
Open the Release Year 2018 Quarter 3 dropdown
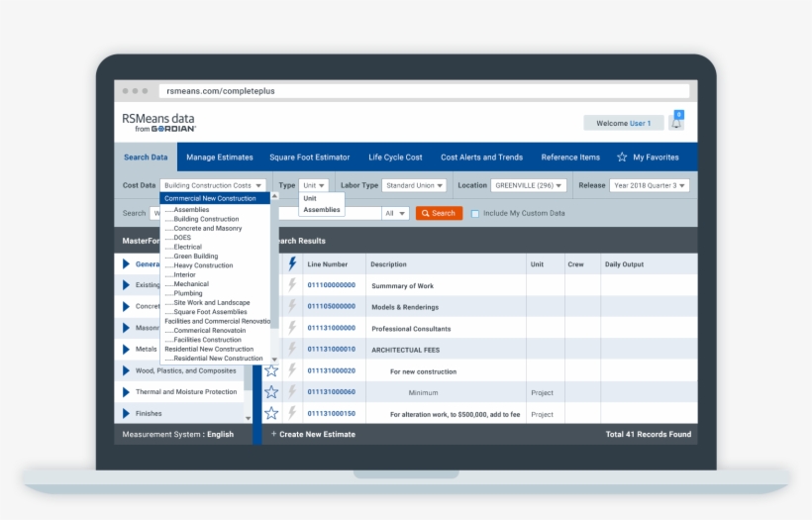tap(650, 185)
